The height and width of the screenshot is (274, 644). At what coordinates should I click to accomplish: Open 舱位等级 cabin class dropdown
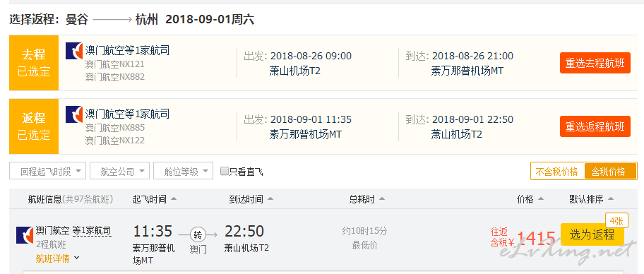click(x=183, y=171)
